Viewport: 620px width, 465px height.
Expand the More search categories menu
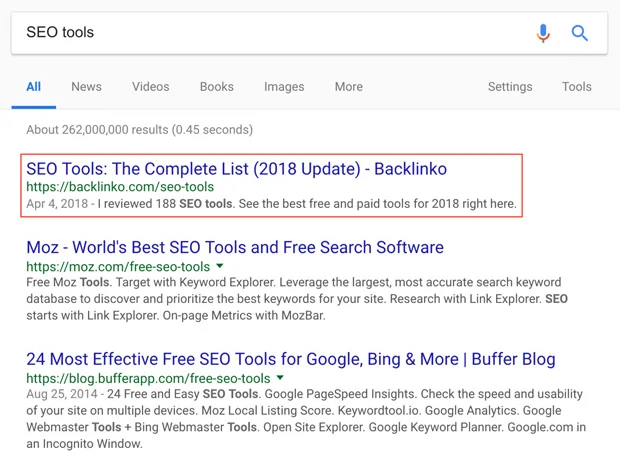(x=348, y=87)
